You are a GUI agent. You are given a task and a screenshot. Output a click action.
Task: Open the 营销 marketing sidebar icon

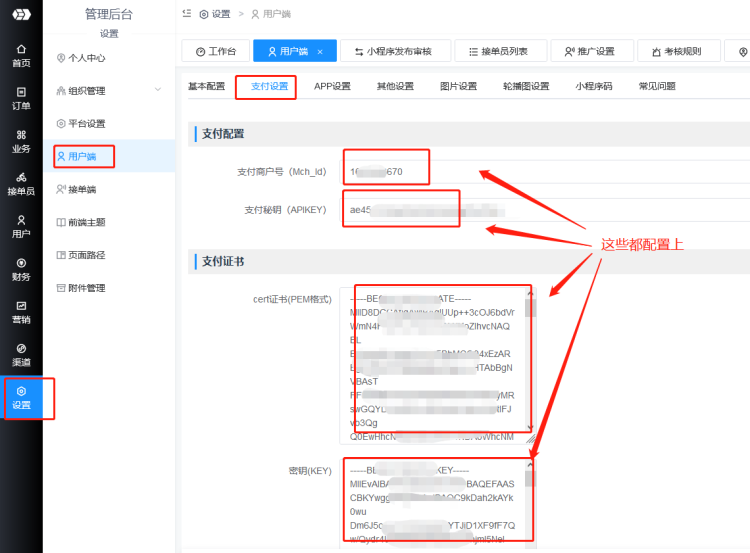coord(21,312)
